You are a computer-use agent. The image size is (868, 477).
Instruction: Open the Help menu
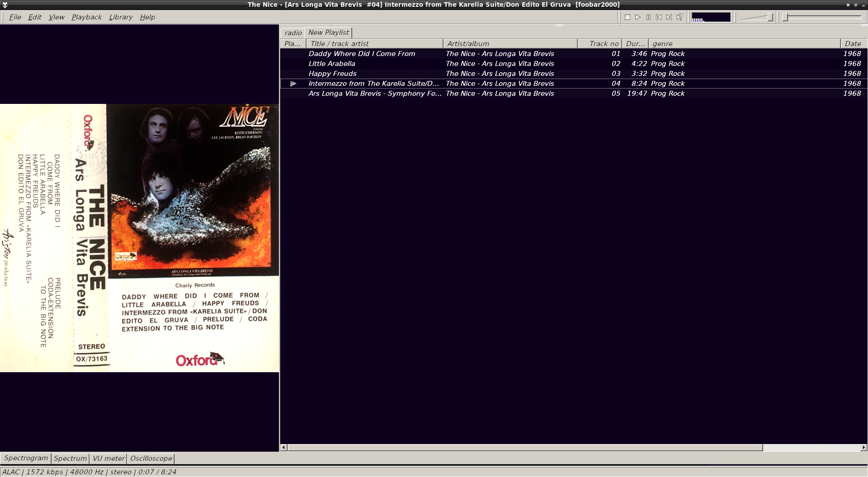pos(147,17)
